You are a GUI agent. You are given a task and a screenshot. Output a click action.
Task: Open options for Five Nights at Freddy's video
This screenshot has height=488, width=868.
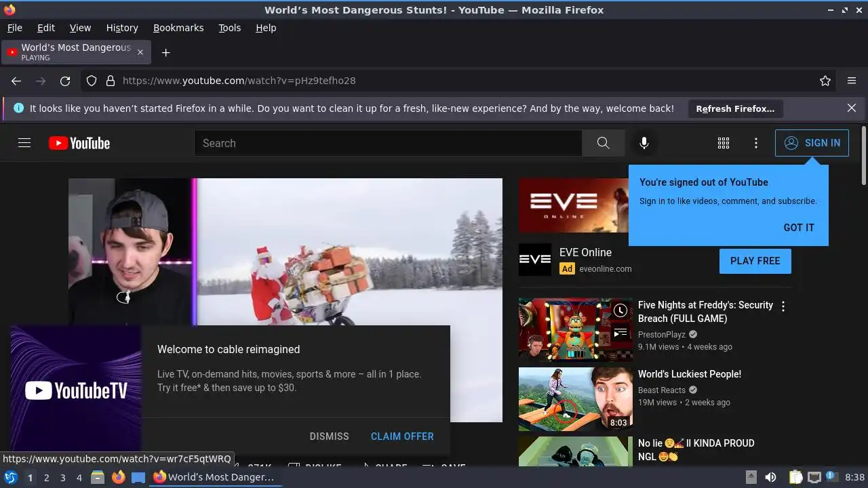coord(783,306)
